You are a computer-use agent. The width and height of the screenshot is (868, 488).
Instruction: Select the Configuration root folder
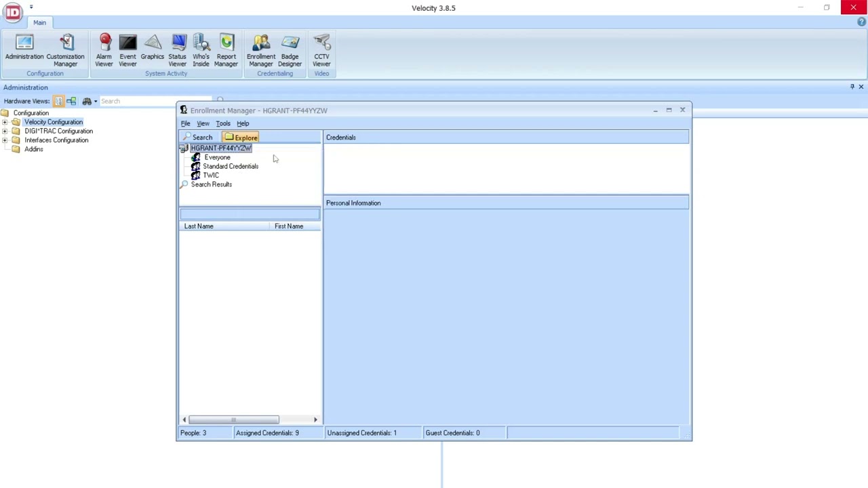click(31, 113)
